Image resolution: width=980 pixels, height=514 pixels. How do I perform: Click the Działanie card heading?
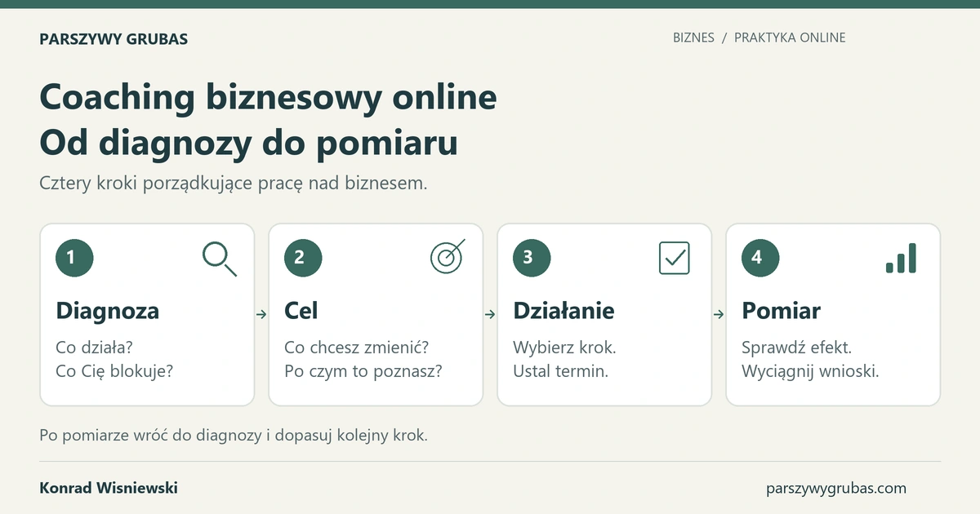[x=563, y=311]
